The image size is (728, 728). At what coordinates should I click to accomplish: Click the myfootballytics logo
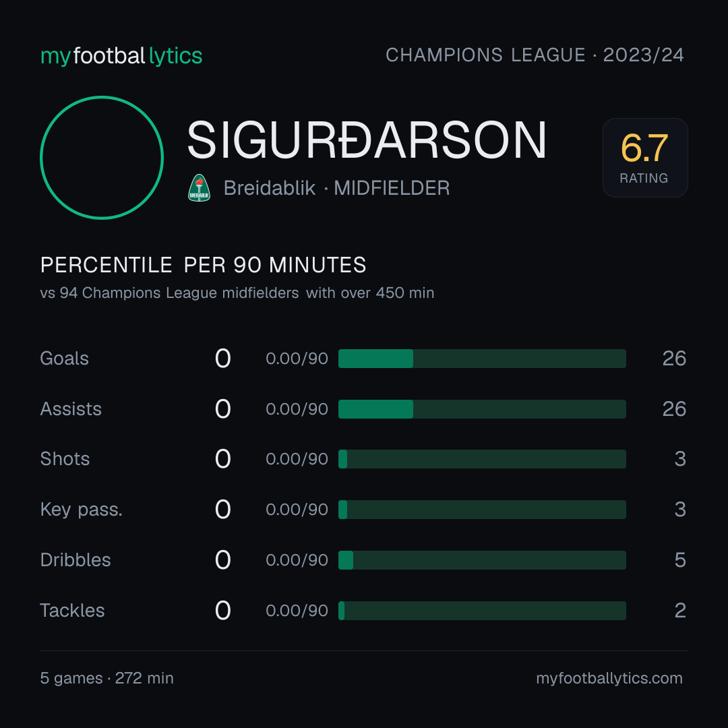click(121, 56)
